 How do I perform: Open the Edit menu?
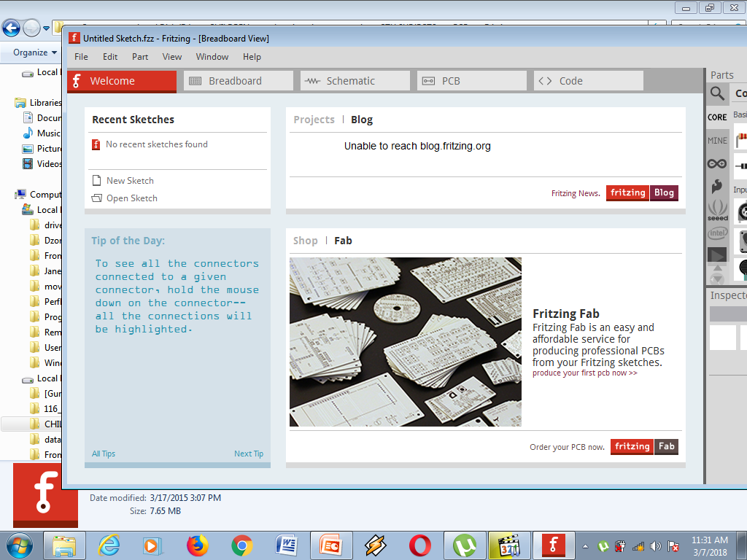[110, 57]
